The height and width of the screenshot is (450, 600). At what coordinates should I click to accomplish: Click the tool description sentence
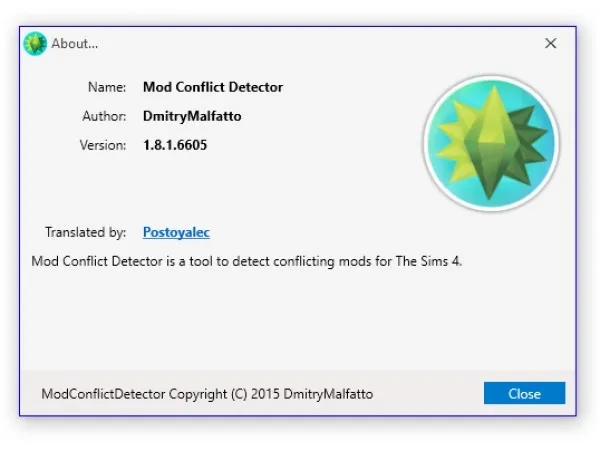(x=247, y=261)
